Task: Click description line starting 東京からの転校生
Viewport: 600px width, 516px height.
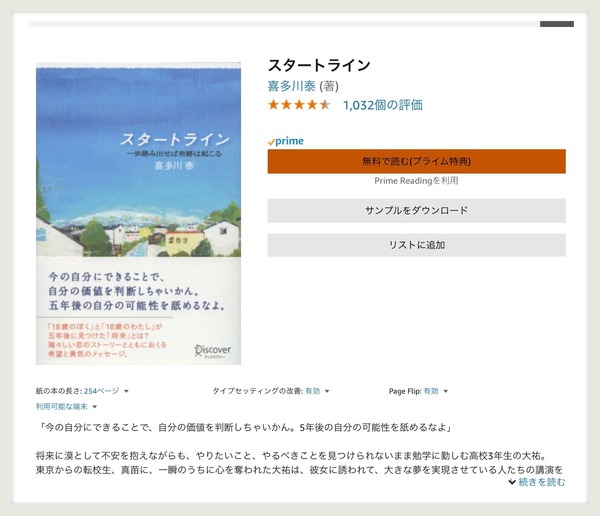Action: click(x=299, y=470)
